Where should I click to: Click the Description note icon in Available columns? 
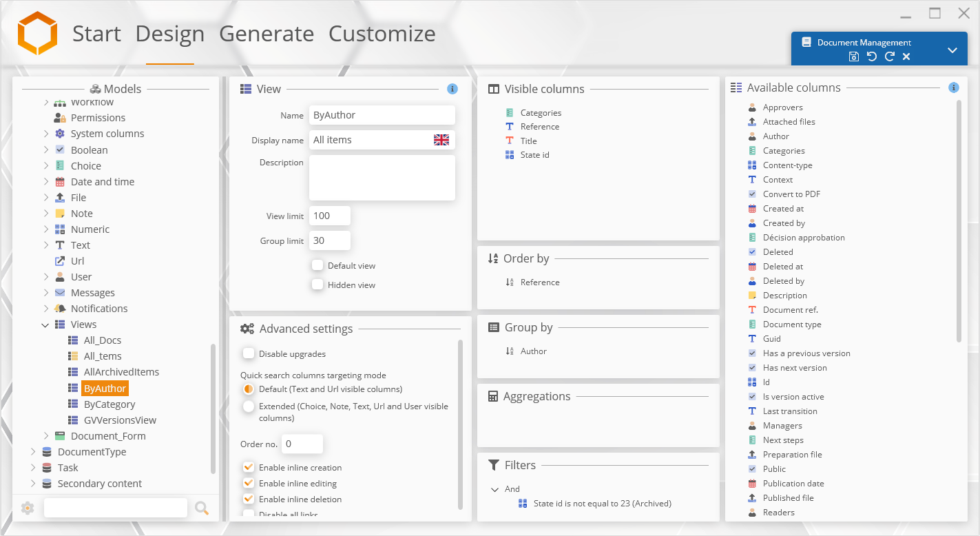click(753, 296)
